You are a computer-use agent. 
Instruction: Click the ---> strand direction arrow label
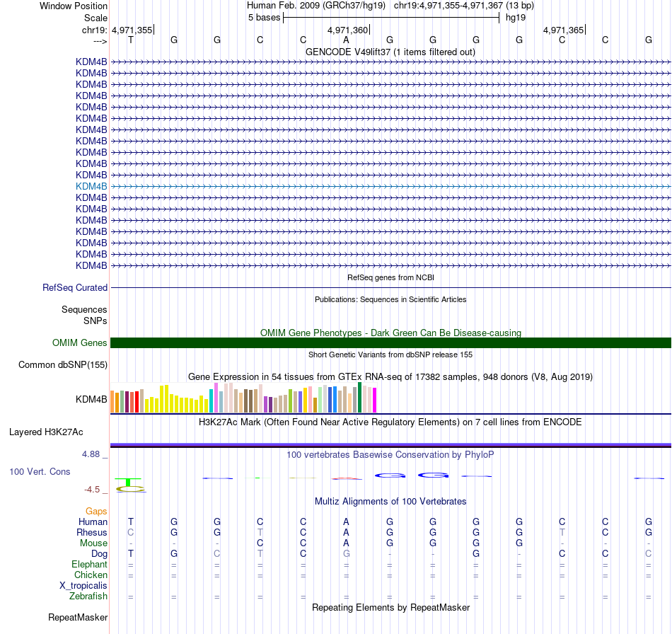[x=100, y=41]
